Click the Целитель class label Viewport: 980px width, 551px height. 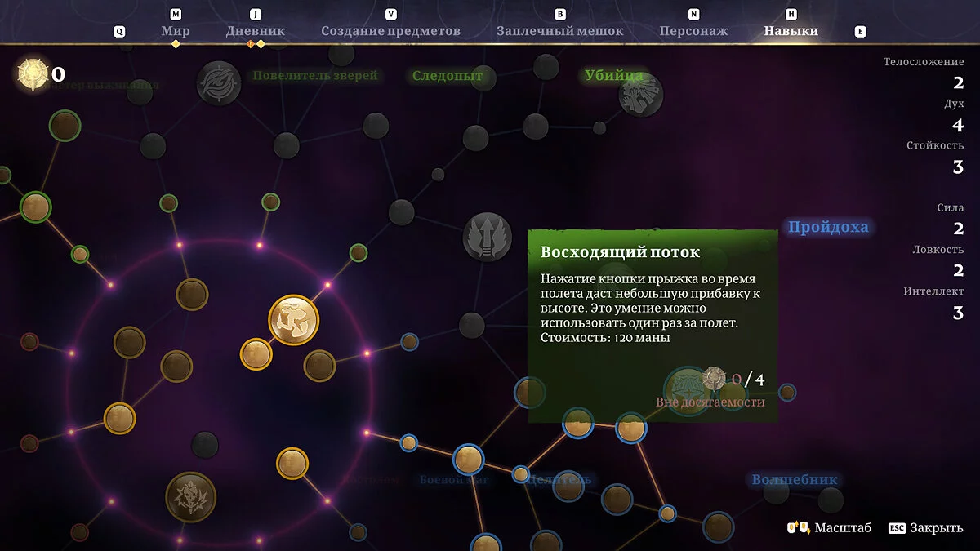559,479
